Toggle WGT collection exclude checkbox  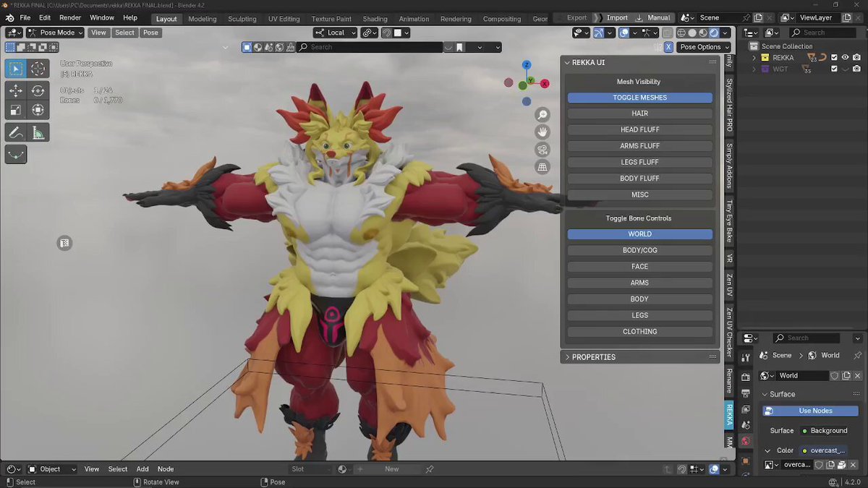834,69
